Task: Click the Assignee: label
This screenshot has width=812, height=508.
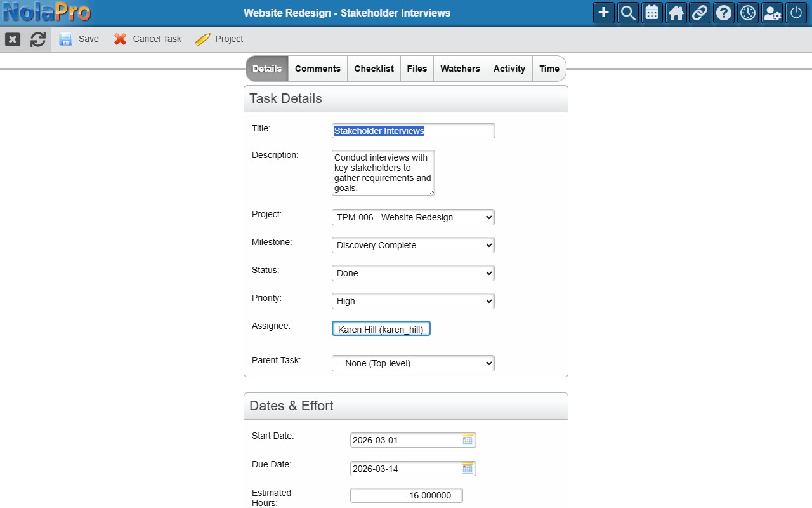Action: 271,326
